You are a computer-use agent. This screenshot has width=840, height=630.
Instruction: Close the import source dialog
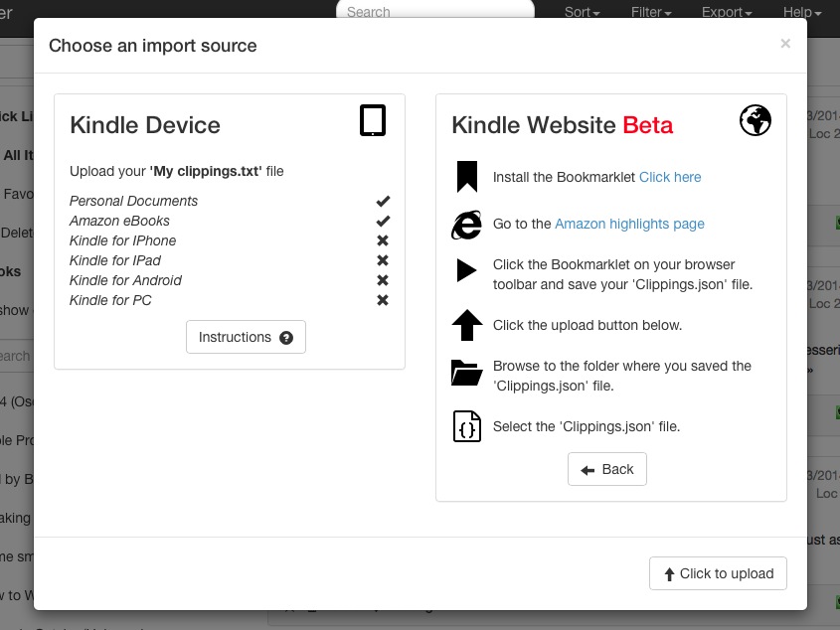(785, 44)
